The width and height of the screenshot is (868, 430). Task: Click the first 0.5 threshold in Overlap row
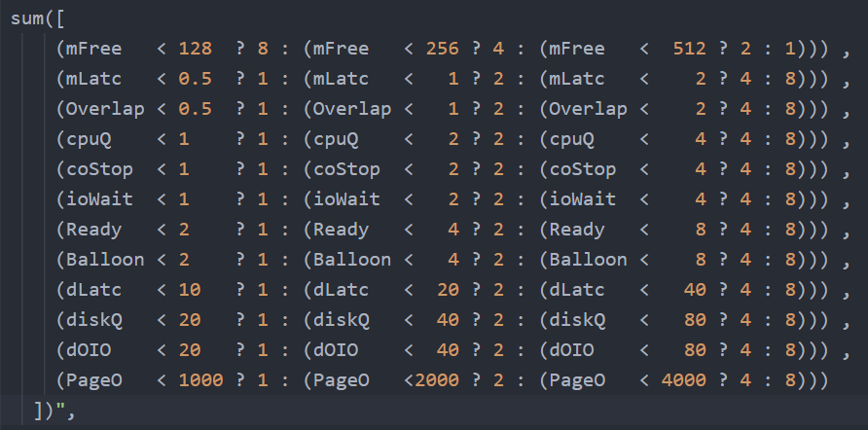coord(196,109)
